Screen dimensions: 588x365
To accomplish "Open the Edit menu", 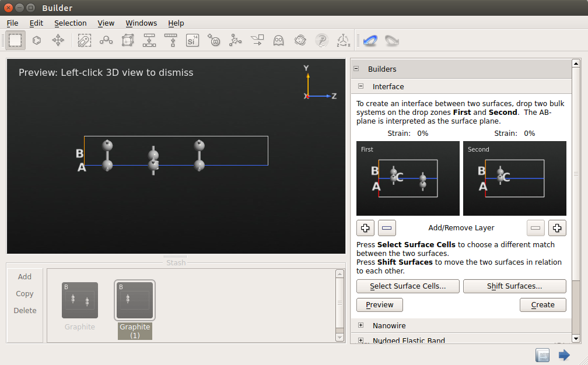I will 36,23.
